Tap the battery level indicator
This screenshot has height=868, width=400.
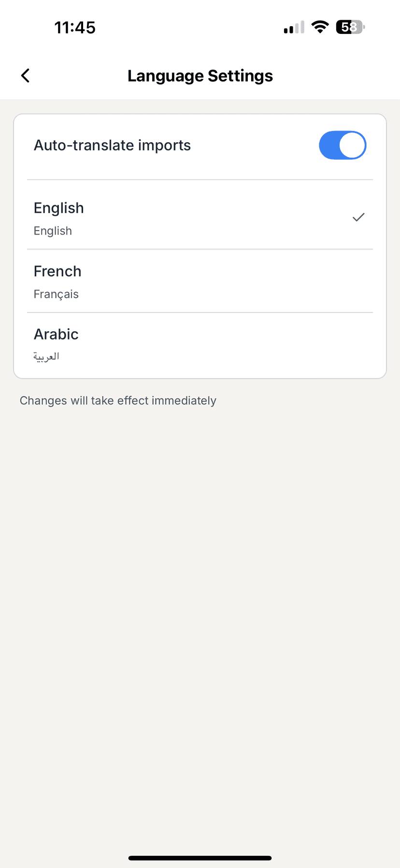tap(350, 28)
